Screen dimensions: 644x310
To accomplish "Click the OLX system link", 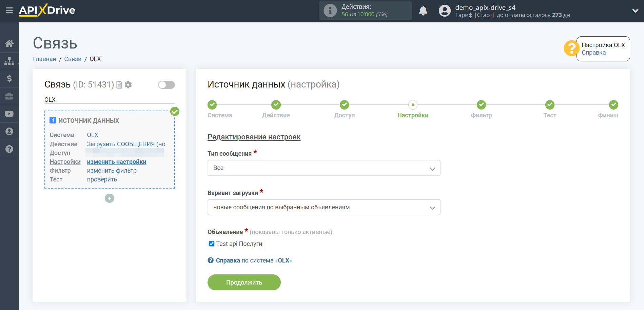I will (93, 135).
